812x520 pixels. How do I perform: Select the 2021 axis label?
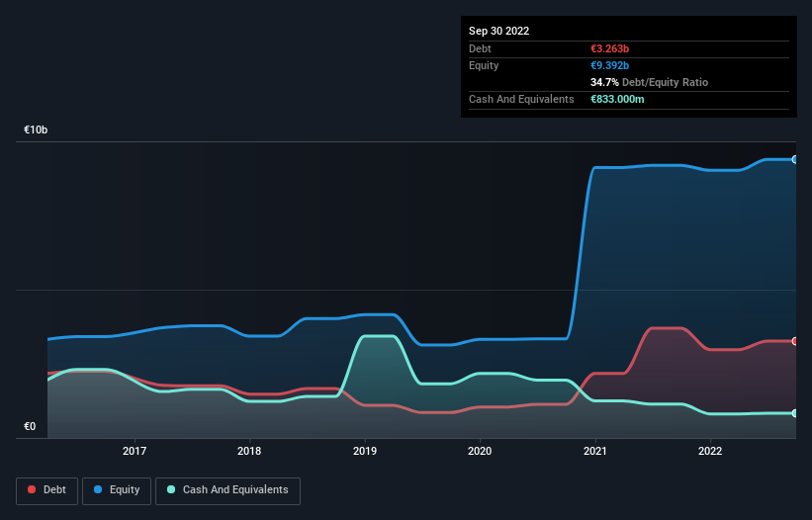coord(595,451)
